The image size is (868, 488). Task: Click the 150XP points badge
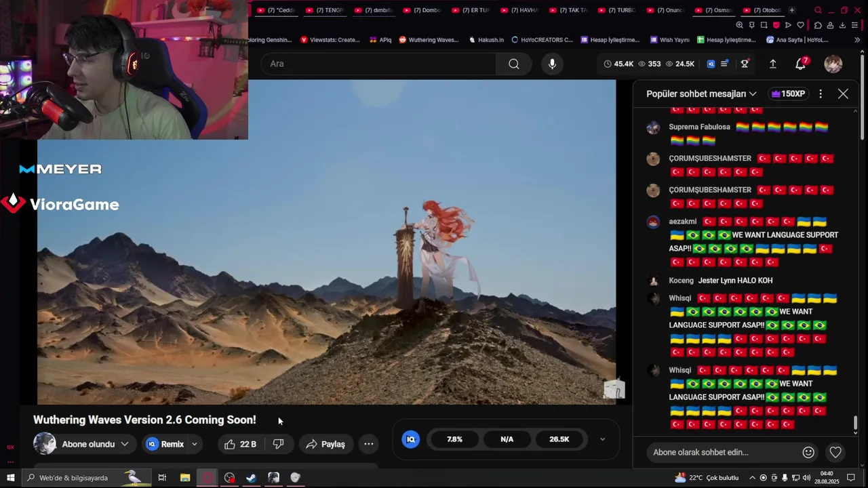point(788,94)
